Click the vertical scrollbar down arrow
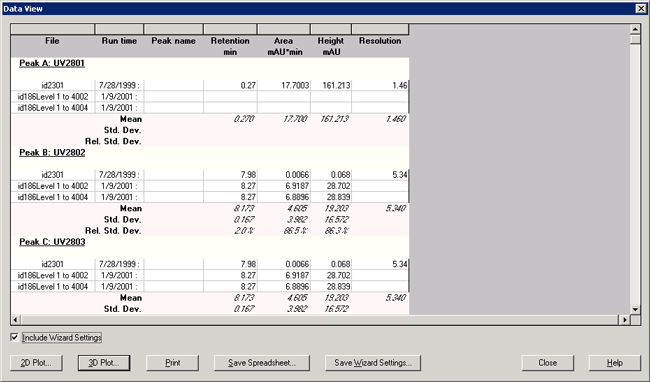 635,309
